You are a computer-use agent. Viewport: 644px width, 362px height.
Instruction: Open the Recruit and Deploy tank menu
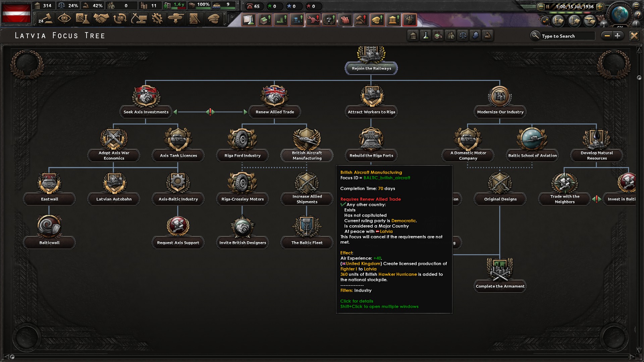(176, 18)
